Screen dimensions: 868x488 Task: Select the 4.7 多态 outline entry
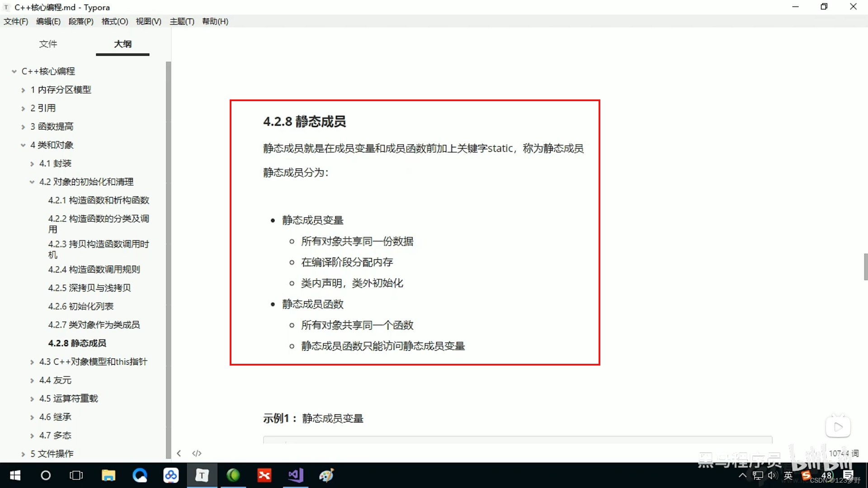pos(55,436)
